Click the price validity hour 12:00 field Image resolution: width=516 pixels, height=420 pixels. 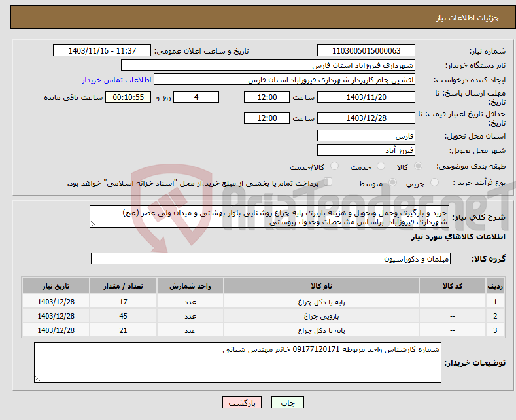pyautogui.click(x=267, y=118)
